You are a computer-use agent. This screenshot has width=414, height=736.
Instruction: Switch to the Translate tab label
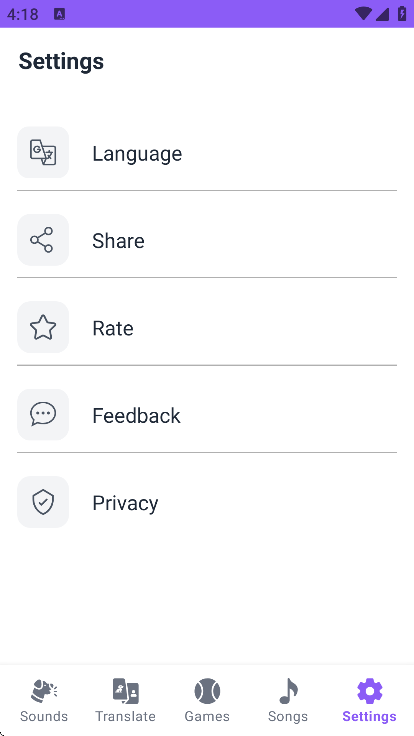(x=125, y=716)
